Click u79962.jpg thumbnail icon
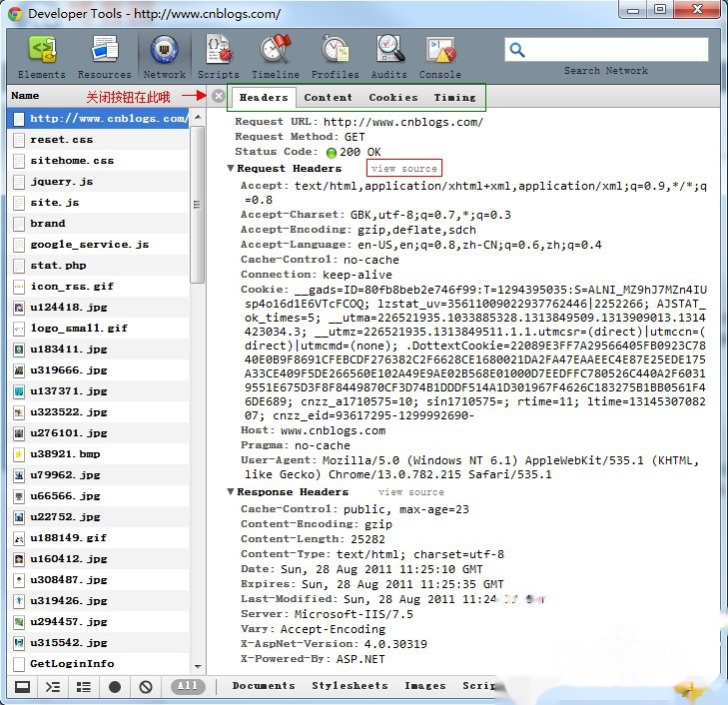 tap(19, 474)
